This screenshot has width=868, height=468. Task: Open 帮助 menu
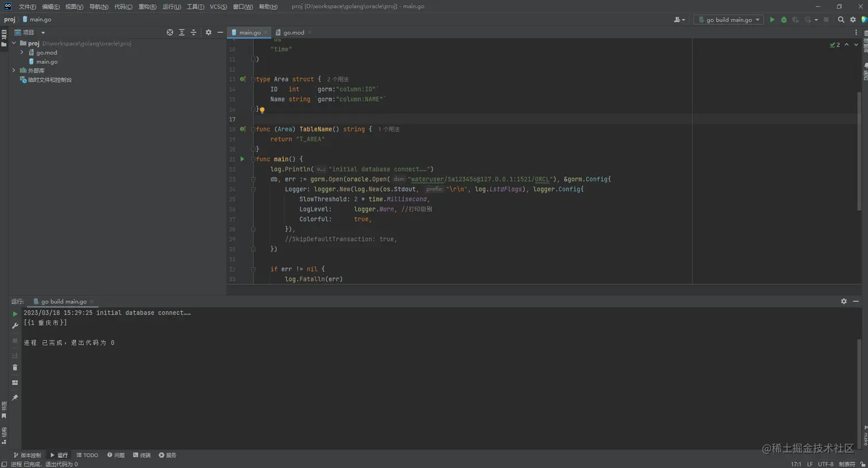268,7
